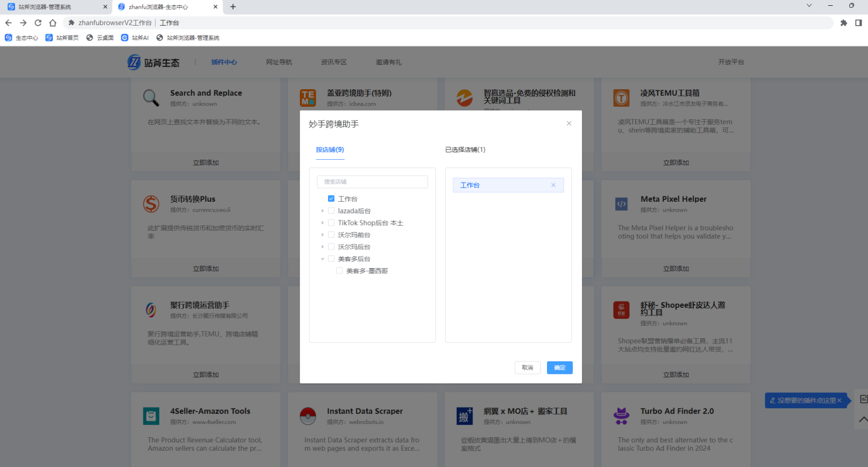Open the 云桌面 bookmark

tap(100, 38)
